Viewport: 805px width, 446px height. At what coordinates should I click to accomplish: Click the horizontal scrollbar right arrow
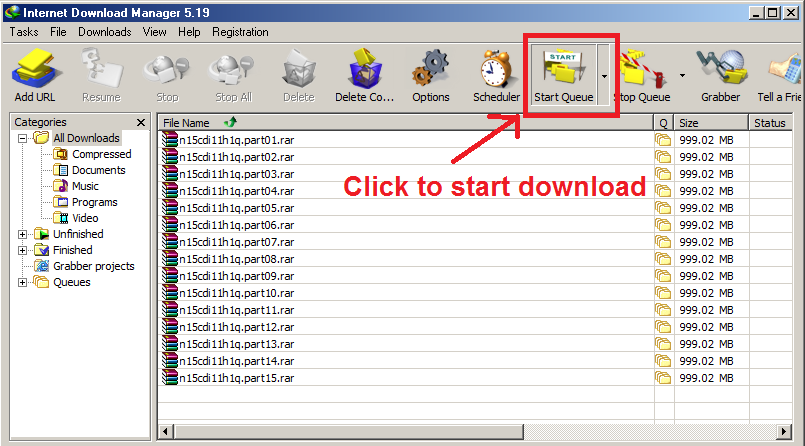[x=784, y=432]
